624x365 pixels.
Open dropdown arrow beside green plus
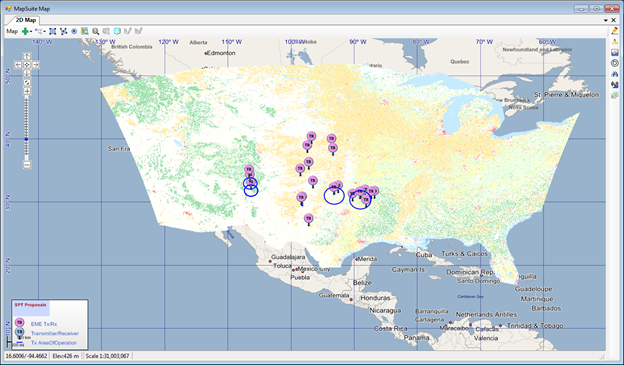[31, 31]
